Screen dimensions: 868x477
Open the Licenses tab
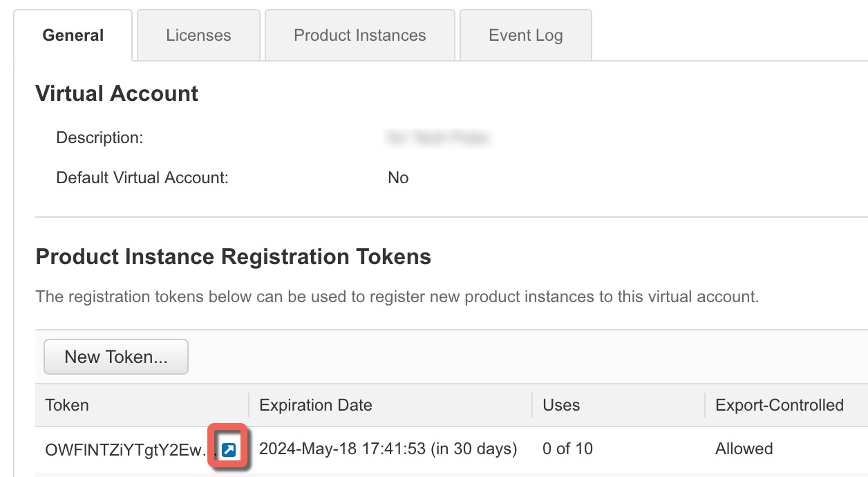coord(198,35)
